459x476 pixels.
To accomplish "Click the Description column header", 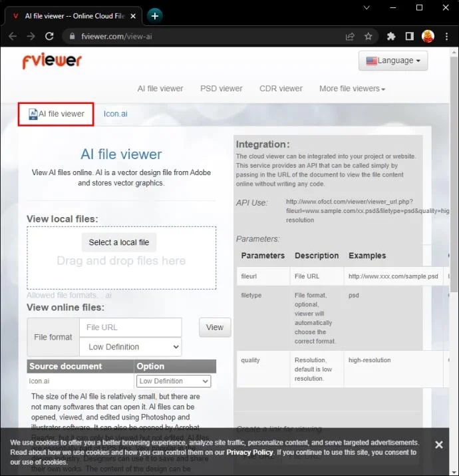I will pyautogui.click(x=317, y=256).
